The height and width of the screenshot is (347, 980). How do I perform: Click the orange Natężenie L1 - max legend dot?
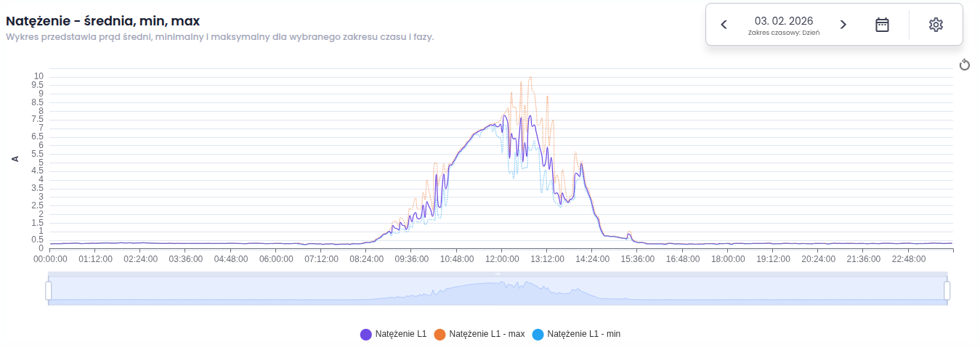pyautogui.click(x=440, y=335)
